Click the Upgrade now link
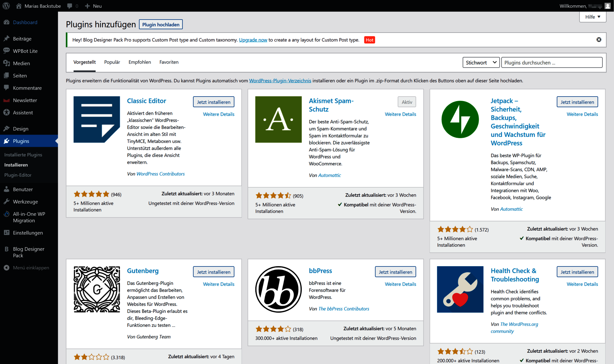614x364 pixels. tap(253, 40)
